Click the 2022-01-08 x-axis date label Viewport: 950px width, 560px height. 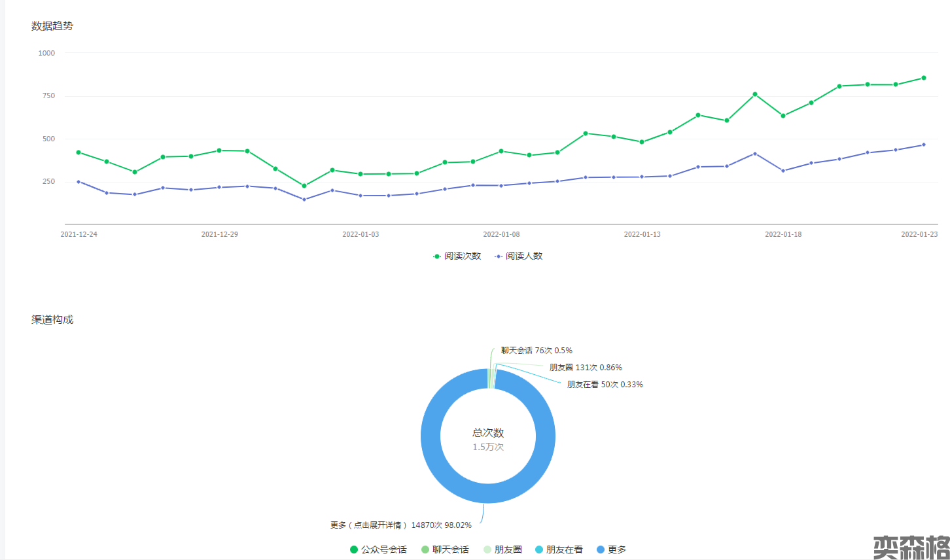point(501,234)
